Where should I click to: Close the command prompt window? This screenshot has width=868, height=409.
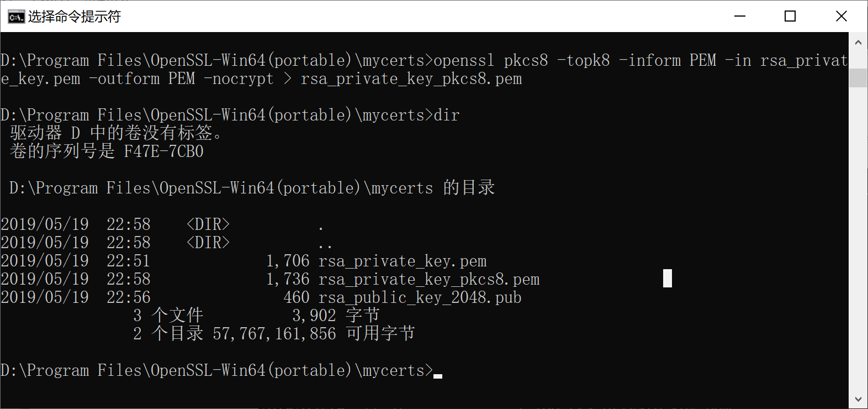coord(841,16)
